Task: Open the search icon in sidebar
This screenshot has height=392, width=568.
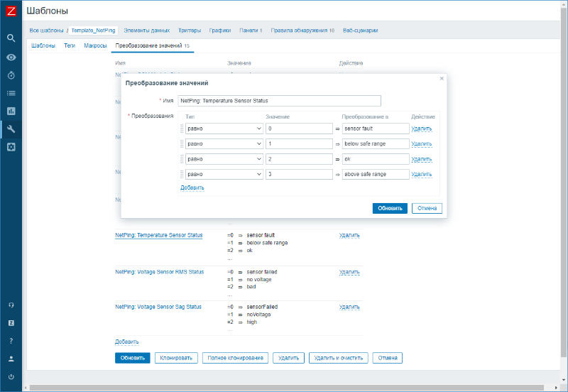Action: [x=11, y=38]
